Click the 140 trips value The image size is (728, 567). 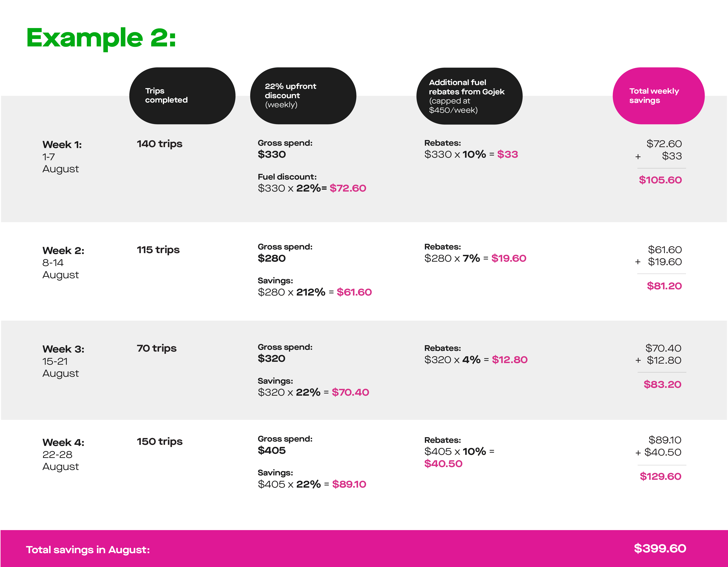tap(160, 144)
